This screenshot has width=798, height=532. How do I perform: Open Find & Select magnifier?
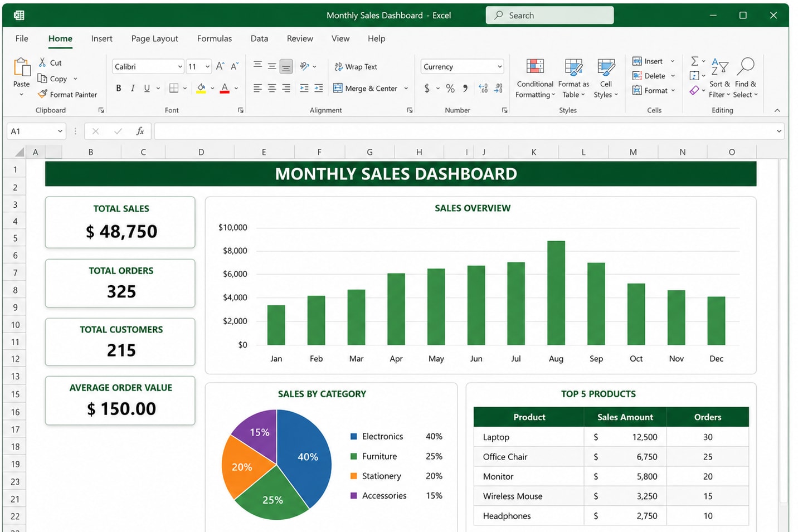tap(746, 79)
